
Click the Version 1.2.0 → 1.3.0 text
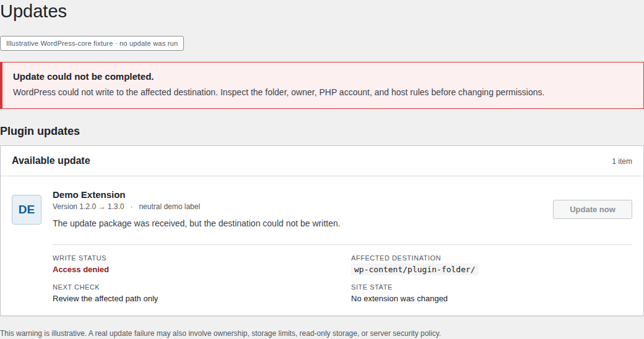tap(89, 207)
